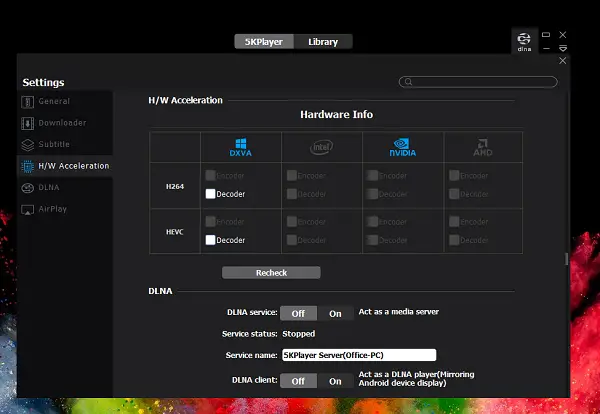Click the Stopped service status text
The height and width of the screenshot is (414, 600).
click(x=298, y=334)
